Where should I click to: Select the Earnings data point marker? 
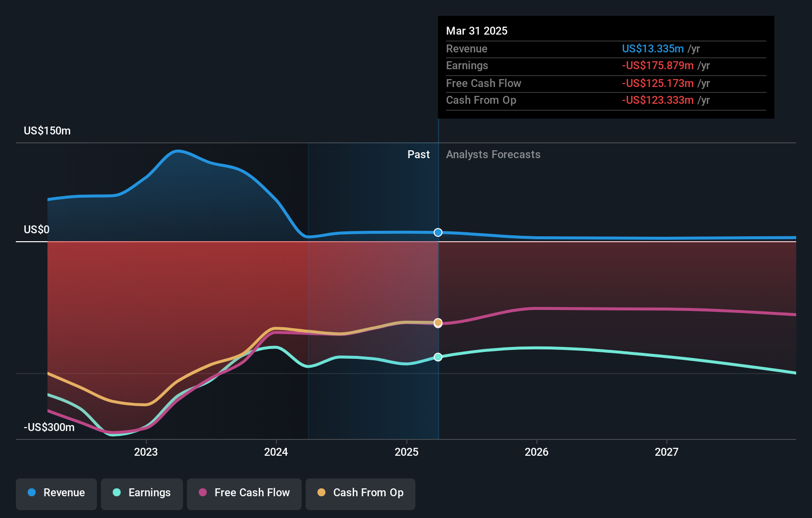[438, 357]
